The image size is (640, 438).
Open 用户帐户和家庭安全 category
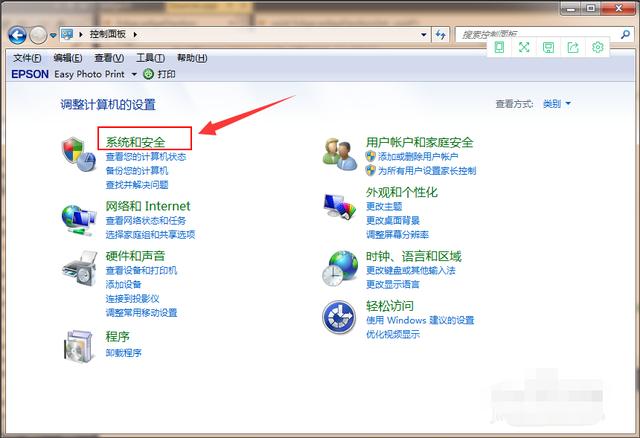pos(420,142)
